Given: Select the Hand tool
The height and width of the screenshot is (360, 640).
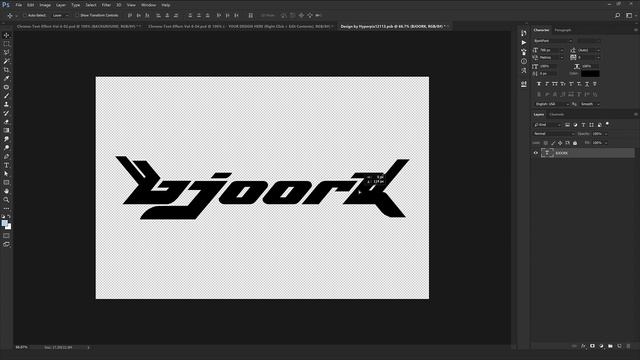Looking at the screenshot, I should tap(7, 191).
